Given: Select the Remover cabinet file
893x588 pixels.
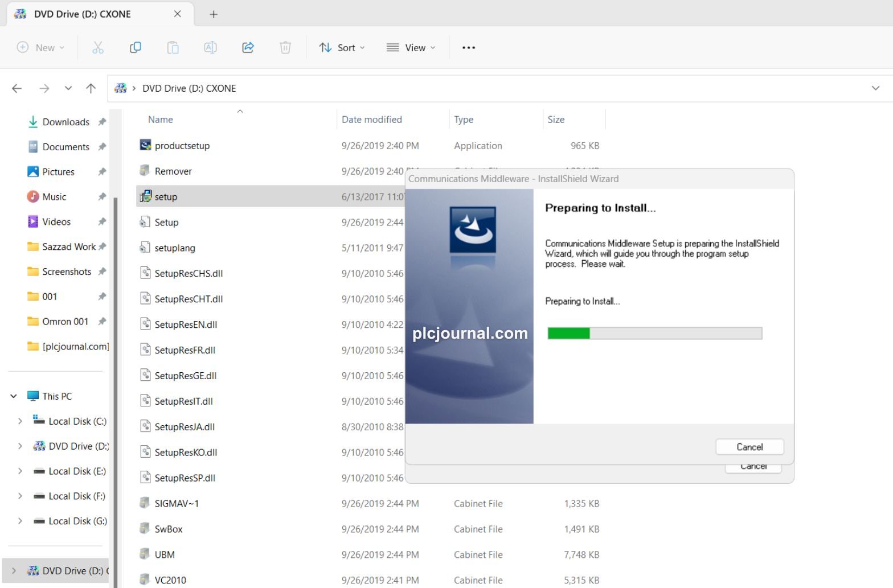Looking at the screenshot, I should pos(173,171).
